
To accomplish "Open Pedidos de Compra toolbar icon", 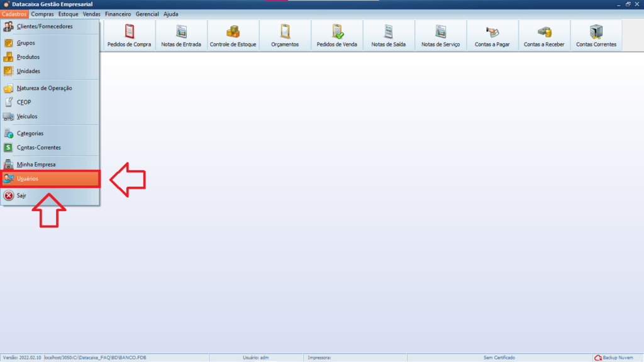I will tap(130, 31).
